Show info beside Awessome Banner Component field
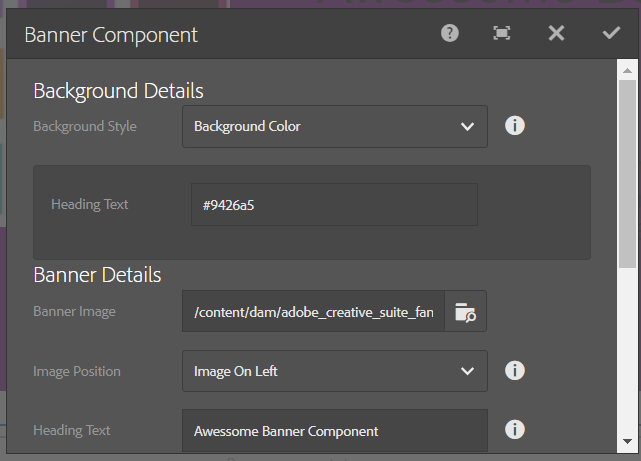The image size is (641, 461). (x=515, y=430)
